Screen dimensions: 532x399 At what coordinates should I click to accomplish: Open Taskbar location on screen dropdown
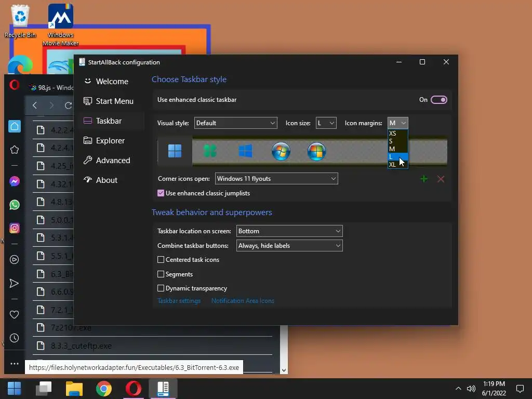(289, 231)
